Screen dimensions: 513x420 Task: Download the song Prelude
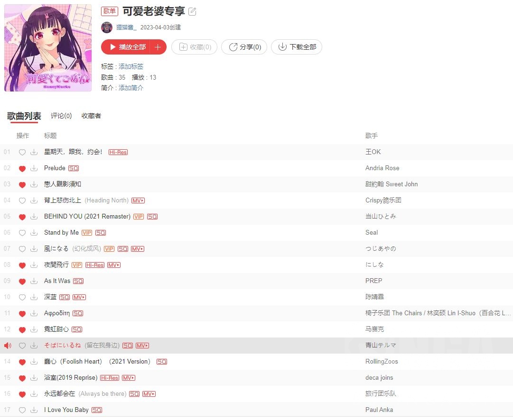point(34,168)
